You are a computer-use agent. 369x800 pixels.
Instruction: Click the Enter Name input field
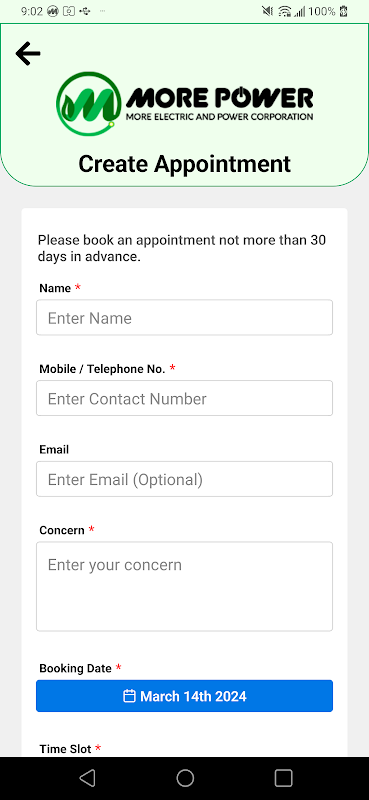click(184, 317)
